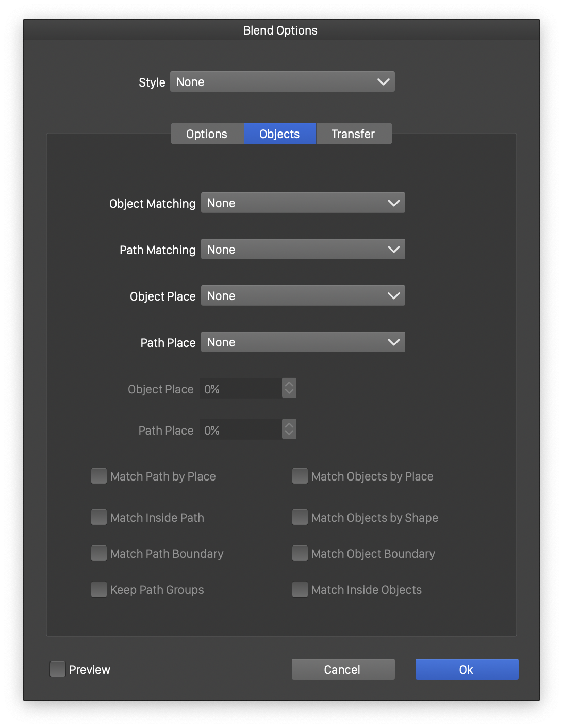Select the Objects tab
Image resolution: width=563 pixels, height=728 pixels.
pyautogui.click(x=279, y=134)
